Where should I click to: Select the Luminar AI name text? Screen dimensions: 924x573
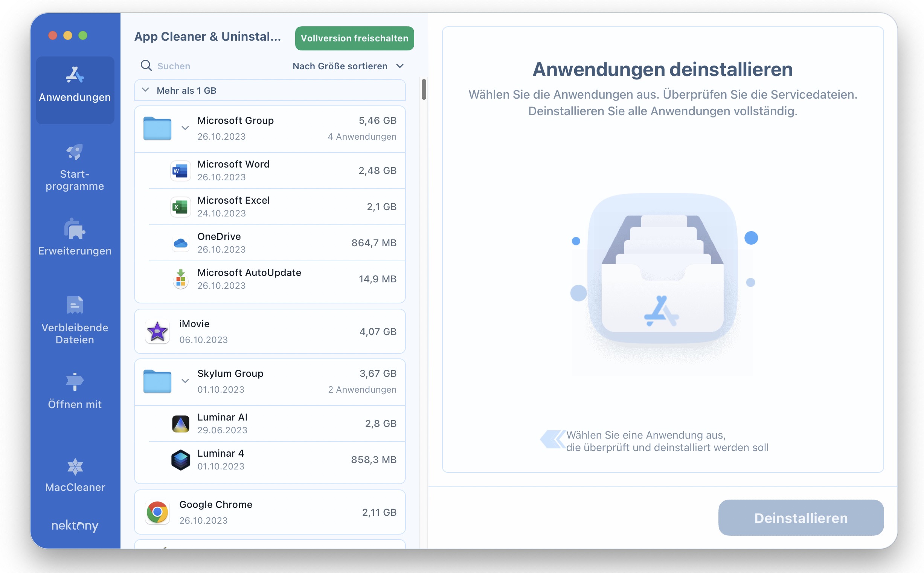(223, 417)
